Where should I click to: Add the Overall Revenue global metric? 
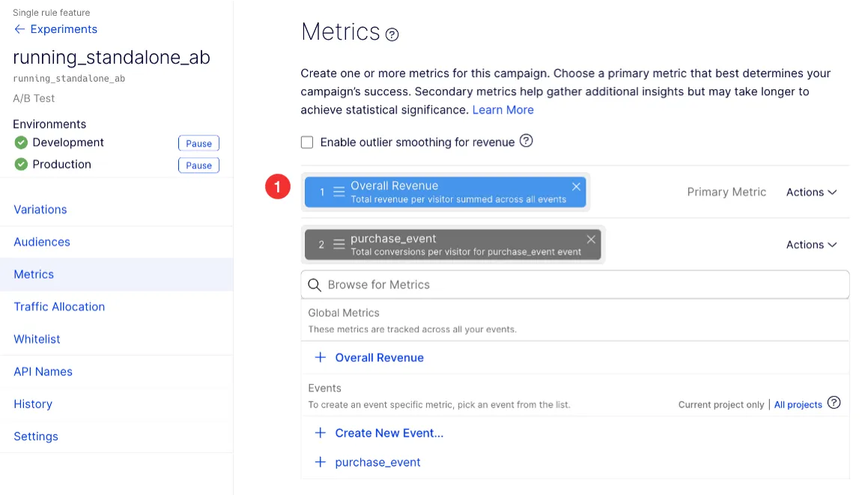point(379,358)
